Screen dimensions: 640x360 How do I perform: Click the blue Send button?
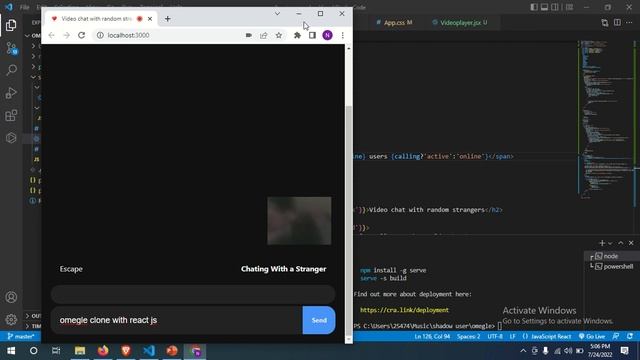[x=319, y=320]
